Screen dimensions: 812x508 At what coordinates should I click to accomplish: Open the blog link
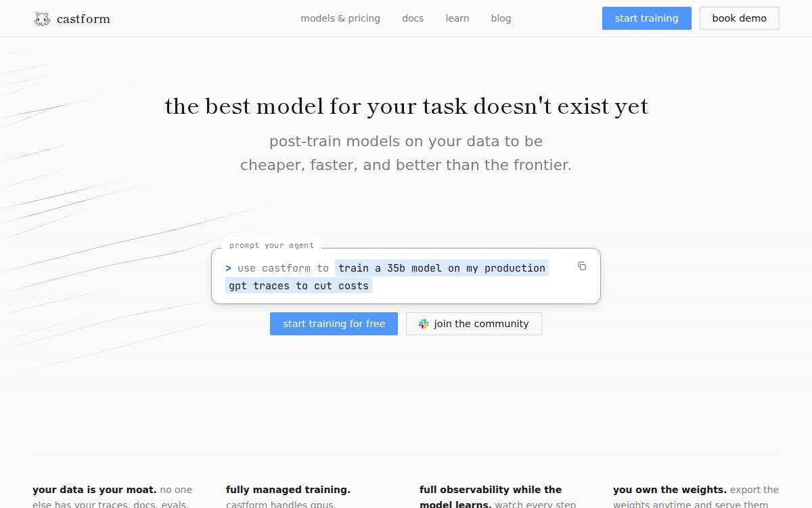coord(501,18)
